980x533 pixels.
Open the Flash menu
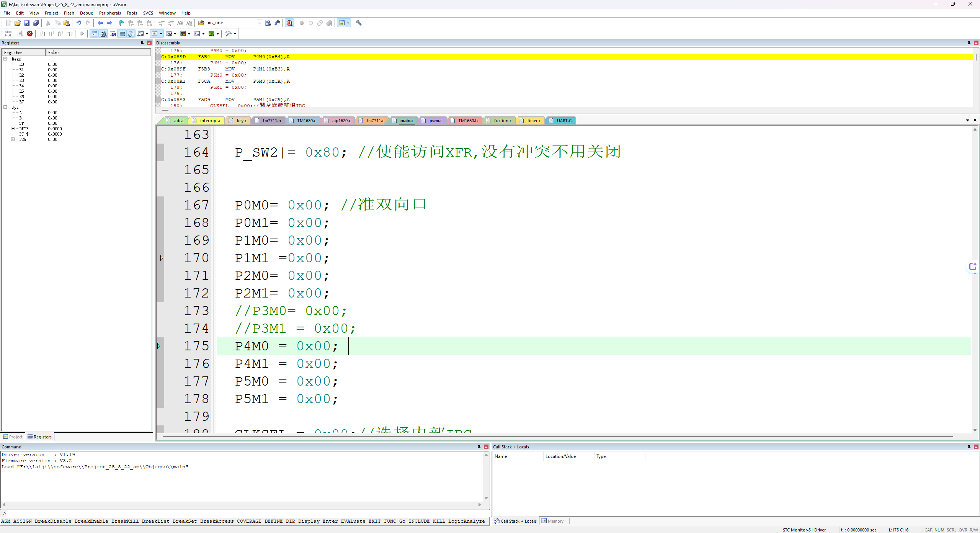[69, 13]
